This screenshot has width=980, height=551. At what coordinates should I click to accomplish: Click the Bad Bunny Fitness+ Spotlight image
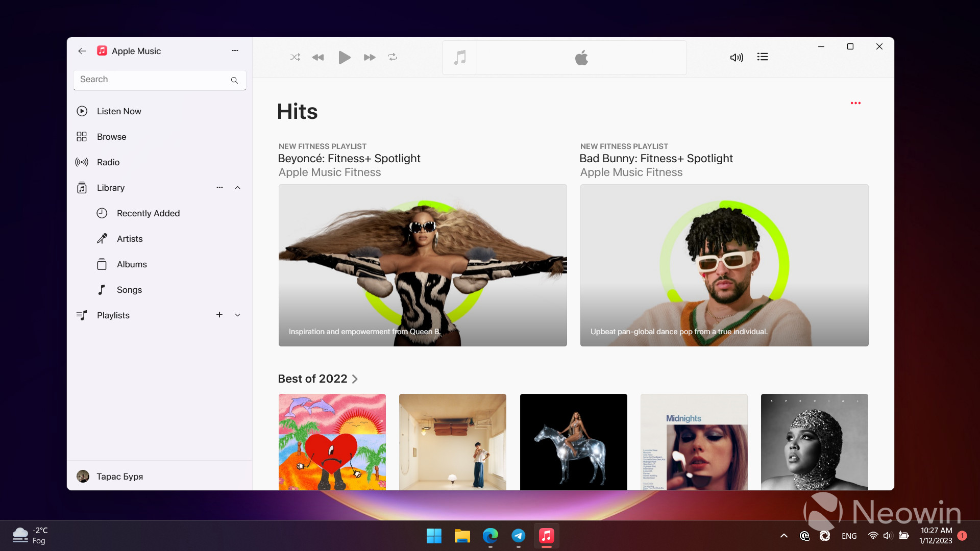click(x=724, y=264)
